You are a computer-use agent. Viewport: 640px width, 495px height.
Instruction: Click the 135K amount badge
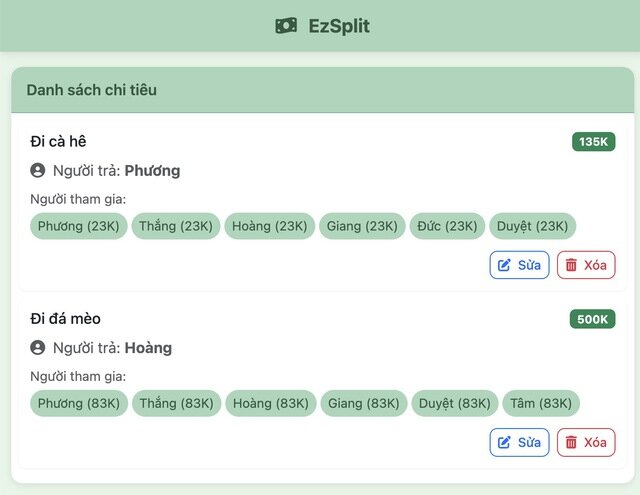click(x=593, y=142)
